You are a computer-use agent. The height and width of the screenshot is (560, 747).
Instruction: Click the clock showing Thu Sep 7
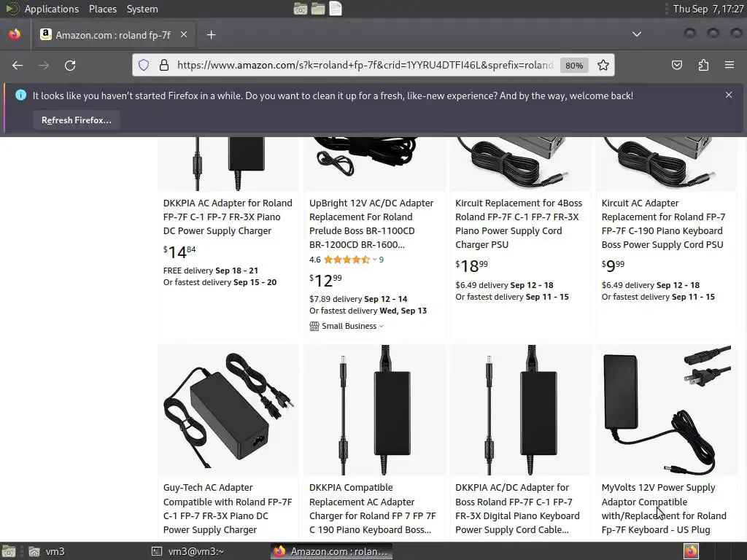click(x=708, y=9)
